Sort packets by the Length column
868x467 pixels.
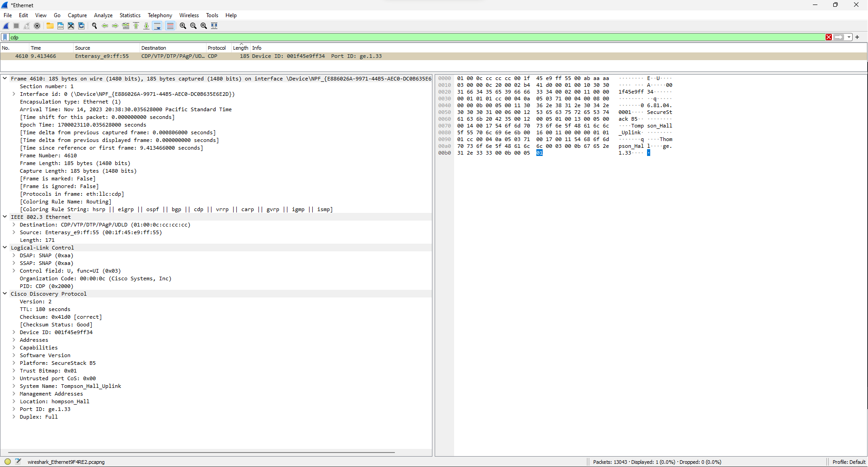click(x=240, y=48)
